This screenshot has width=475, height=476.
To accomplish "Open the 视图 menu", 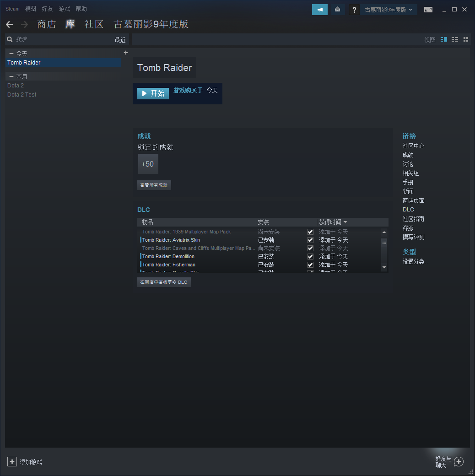I will (x=30, y=9).
